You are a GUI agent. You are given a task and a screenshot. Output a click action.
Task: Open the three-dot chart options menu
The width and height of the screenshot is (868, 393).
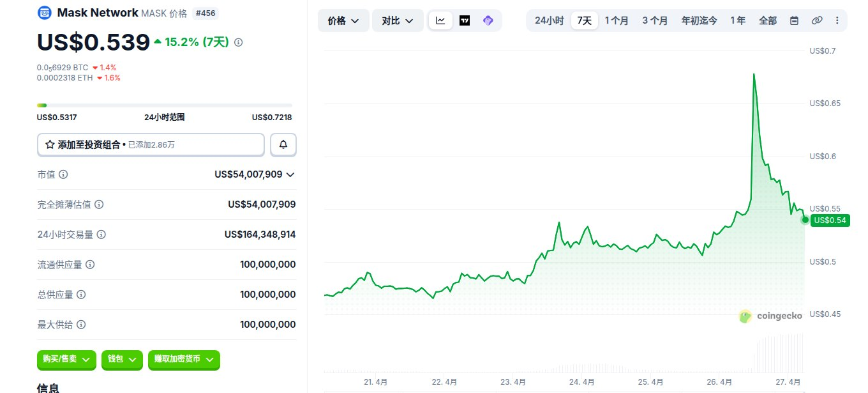837,20
